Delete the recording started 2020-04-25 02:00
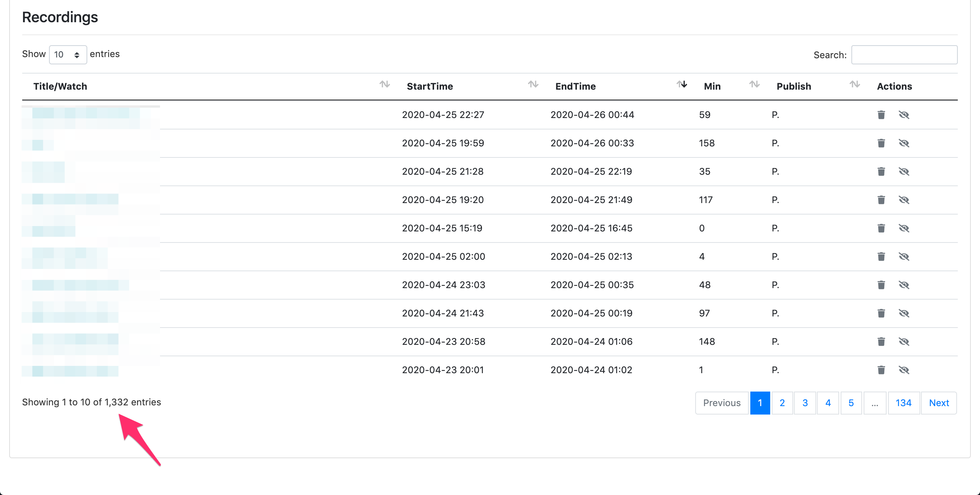Image resolution: width=980 pixels, height=495 pixels. (881, 256)
